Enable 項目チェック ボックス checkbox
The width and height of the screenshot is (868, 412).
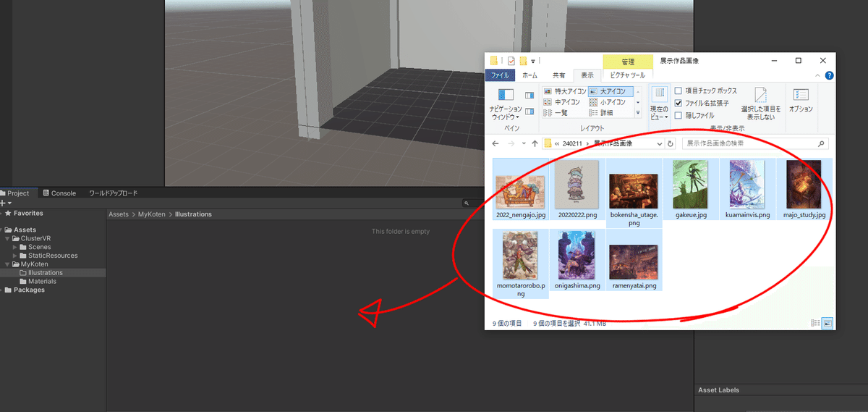tap(678, 91)
